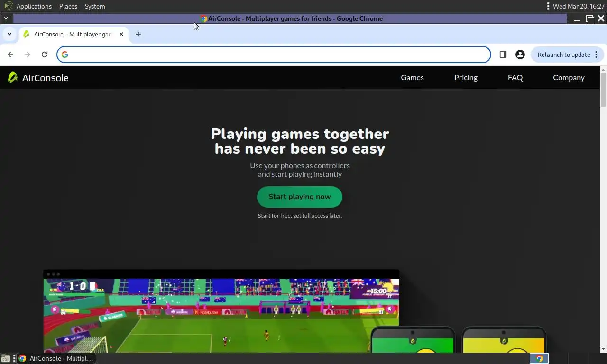
Task: Open the window menu arrow in the title bar
Action: pyautogui.click(x=6, y=18)
